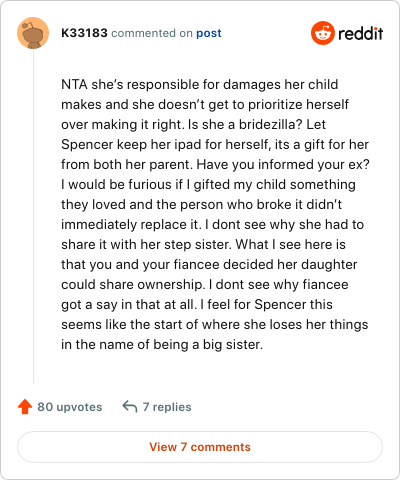The image size is (400, 480).
Task: Click the Reddit Snoo logo icon
Action: pos(323,33)
